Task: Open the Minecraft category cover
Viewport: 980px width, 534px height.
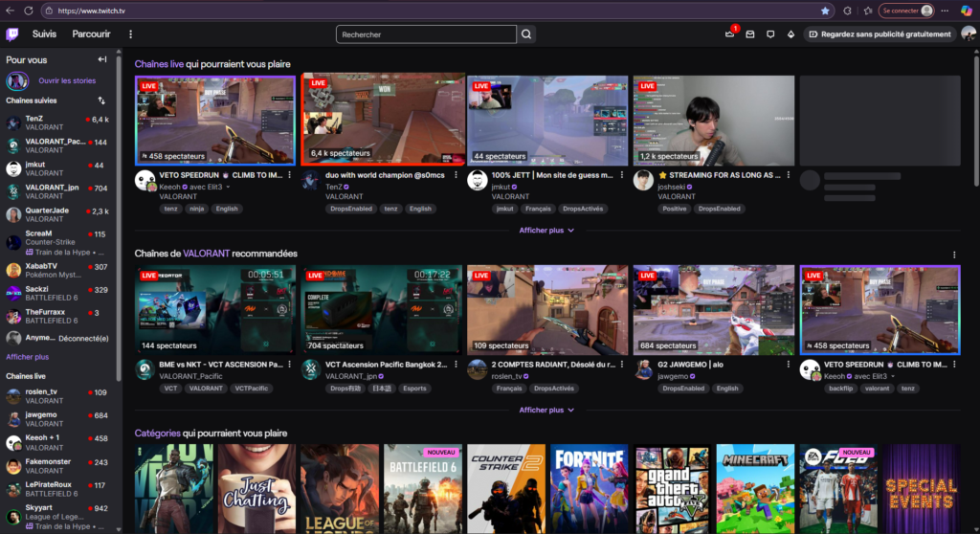Action: coord(756,489)
